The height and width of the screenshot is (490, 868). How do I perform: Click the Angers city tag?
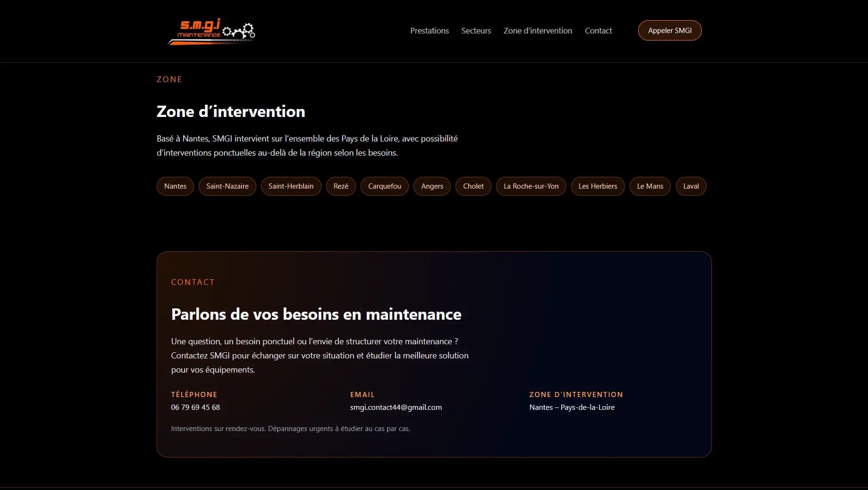(432, 186)
